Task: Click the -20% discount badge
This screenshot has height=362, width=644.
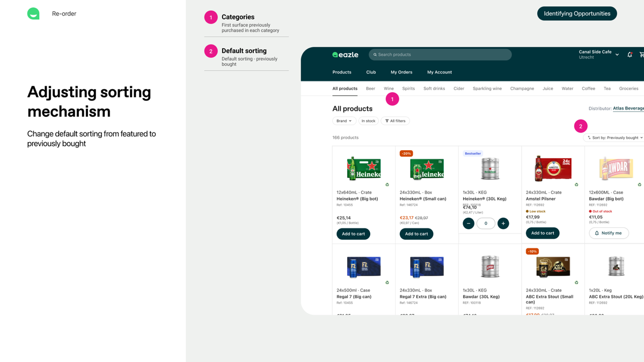Action: (x=406, y=153)
